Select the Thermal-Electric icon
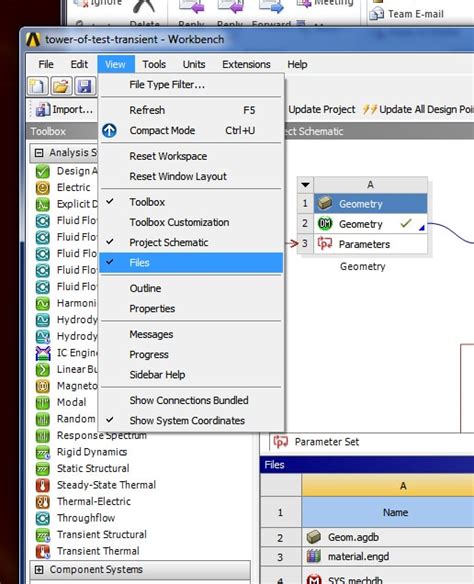Screen dimensions: 474x584 [42, 502]
